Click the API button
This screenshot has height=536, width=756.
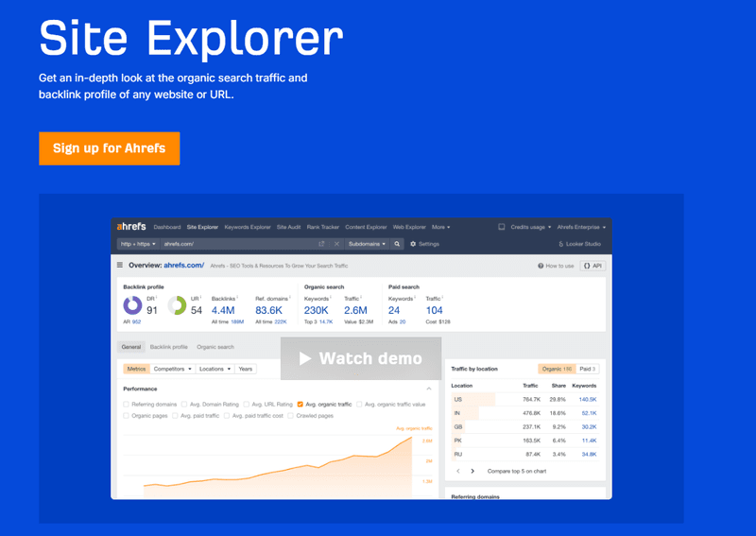click(x=593, y=266)
